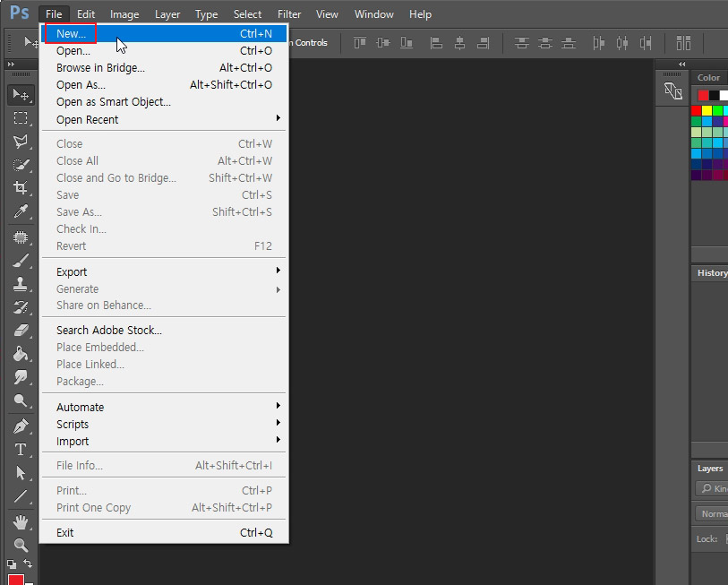This screenshot has width=728, height=585.
Task: Click the default colors icon
Action: pyautogui.click(x=12, y=564)
